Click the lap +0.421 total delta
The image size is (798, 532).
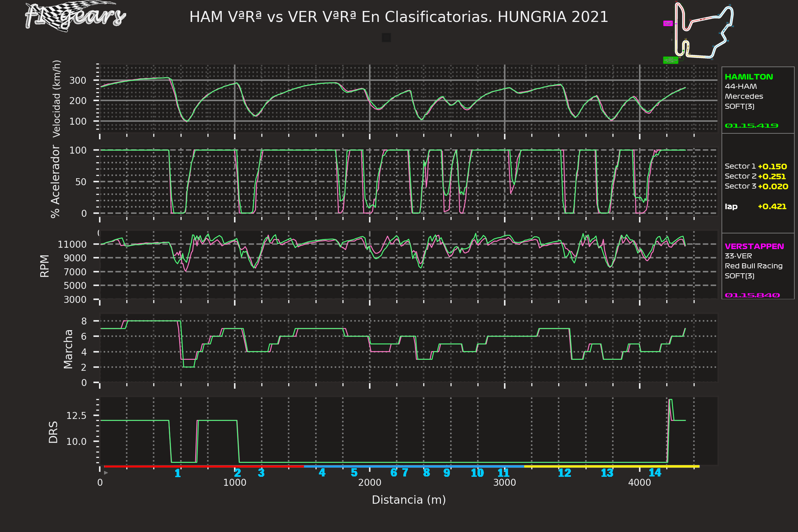coord(772,206)
